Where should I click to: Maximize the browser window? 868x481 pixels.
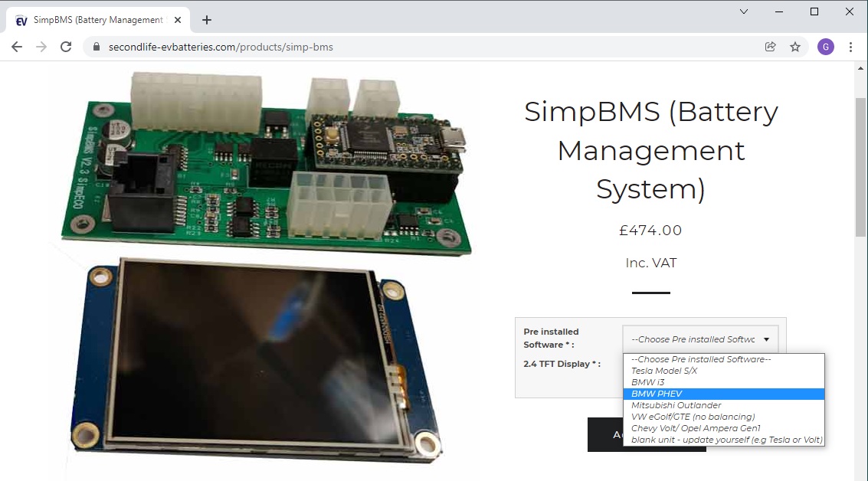point(814,11)
